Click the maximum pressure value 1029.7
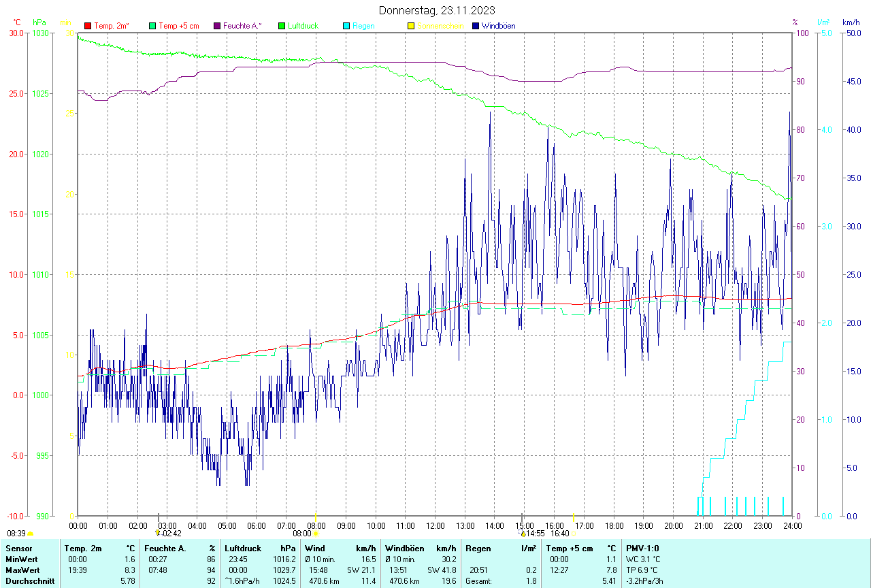The width and height of the screenshot is (871, 588). point(284,570)
